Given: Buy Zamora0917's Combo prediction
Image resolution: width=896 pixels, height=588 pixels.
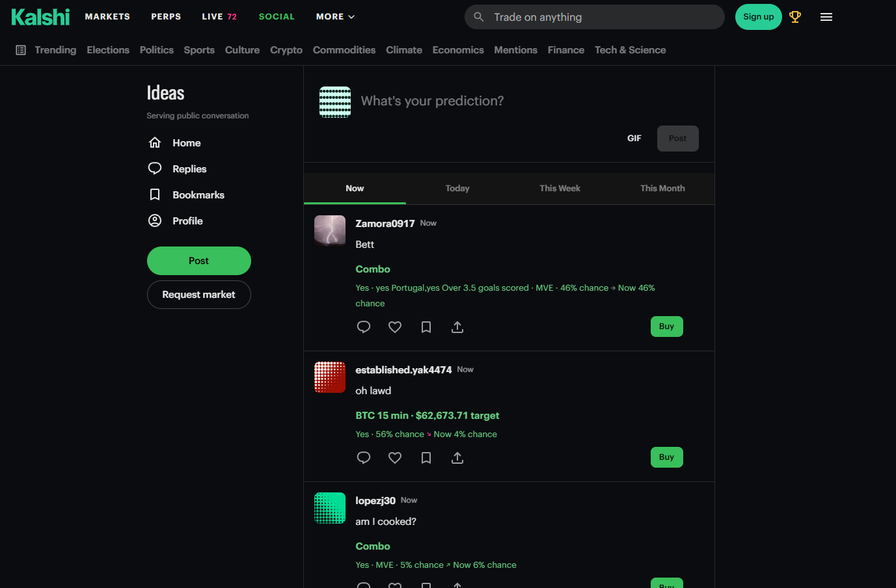Looking at the screenshot, I should (x=667, y=327).
